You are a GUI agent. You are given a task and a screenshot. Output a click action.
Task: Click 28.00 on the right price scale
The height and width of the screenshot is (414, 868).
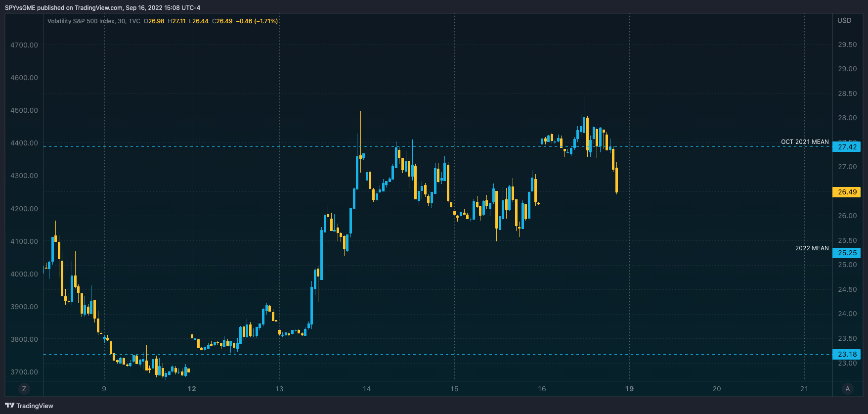(x=847, y=118)
